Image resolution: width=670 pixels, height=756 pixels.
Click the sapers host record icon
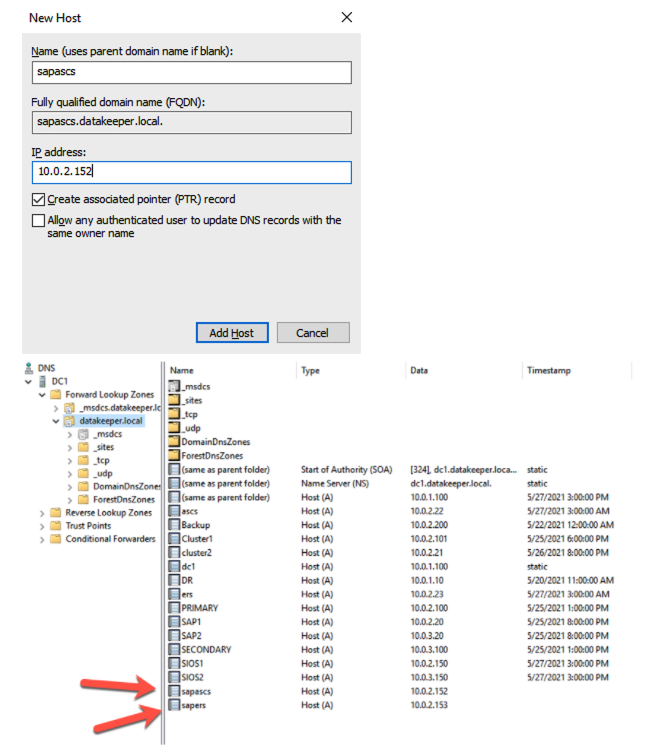point(174,705)
